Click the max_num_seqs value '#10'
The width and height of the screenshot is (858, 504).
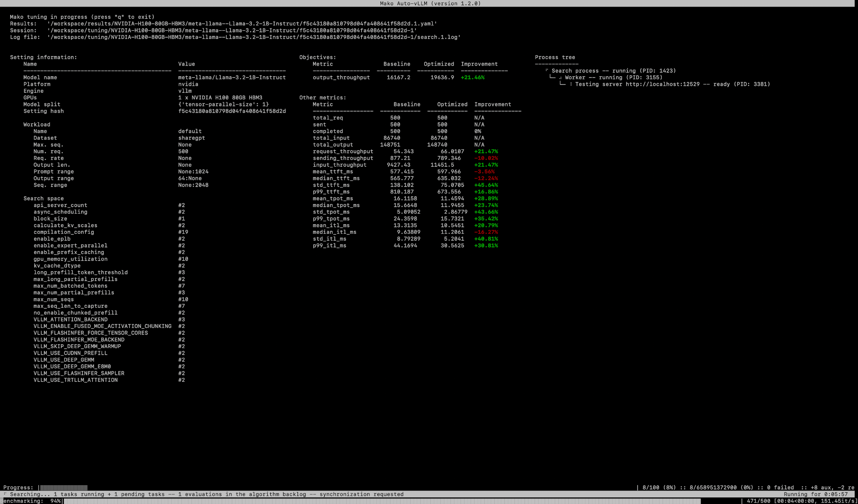tap(183, 300)
